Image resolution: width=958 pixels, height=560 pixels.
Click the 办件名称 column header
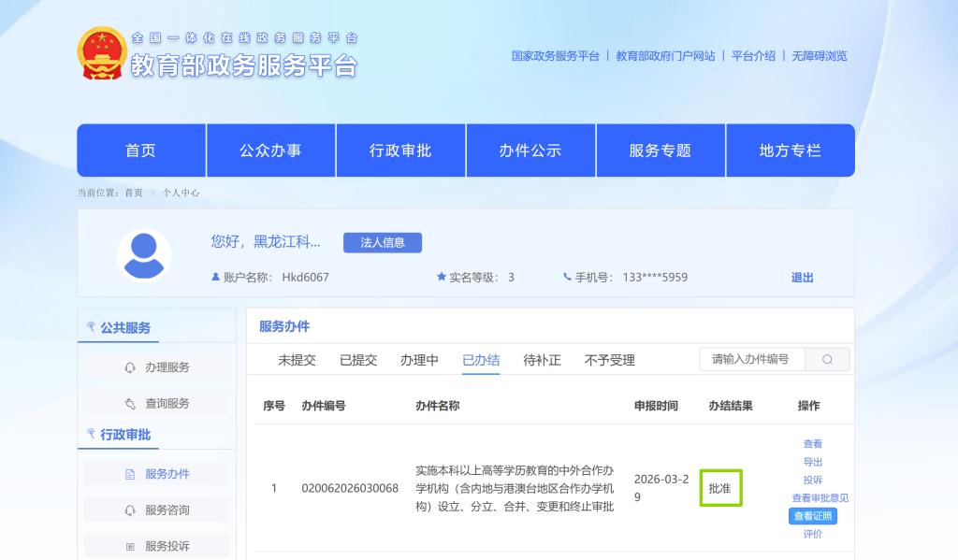click(438, 406)
